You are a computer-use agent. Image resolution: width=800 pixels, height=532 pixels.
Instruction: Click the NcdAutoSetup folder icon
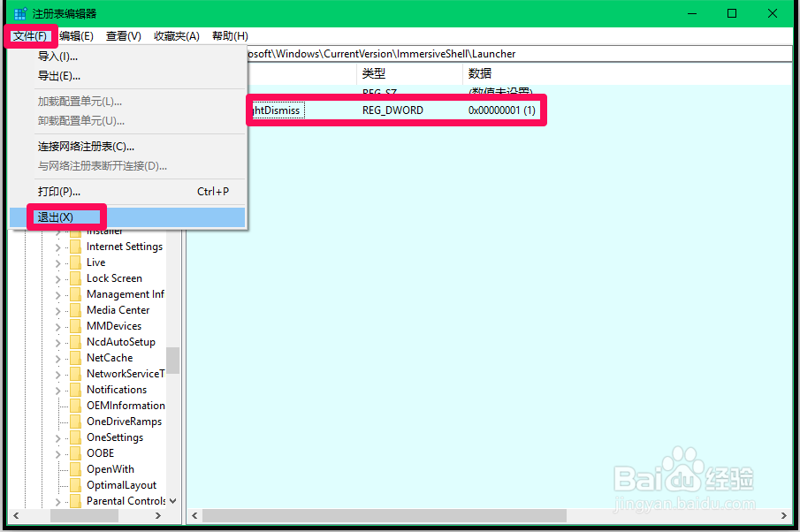tap(75, 342)
